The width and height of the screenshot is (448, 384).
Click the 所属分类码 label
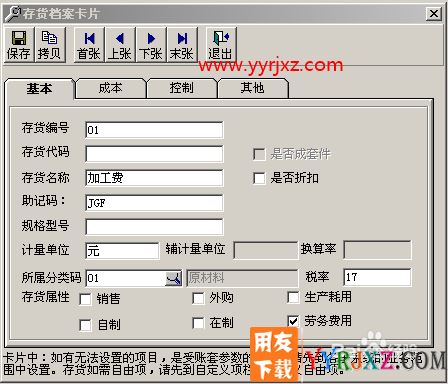click(x=51, y=277)
